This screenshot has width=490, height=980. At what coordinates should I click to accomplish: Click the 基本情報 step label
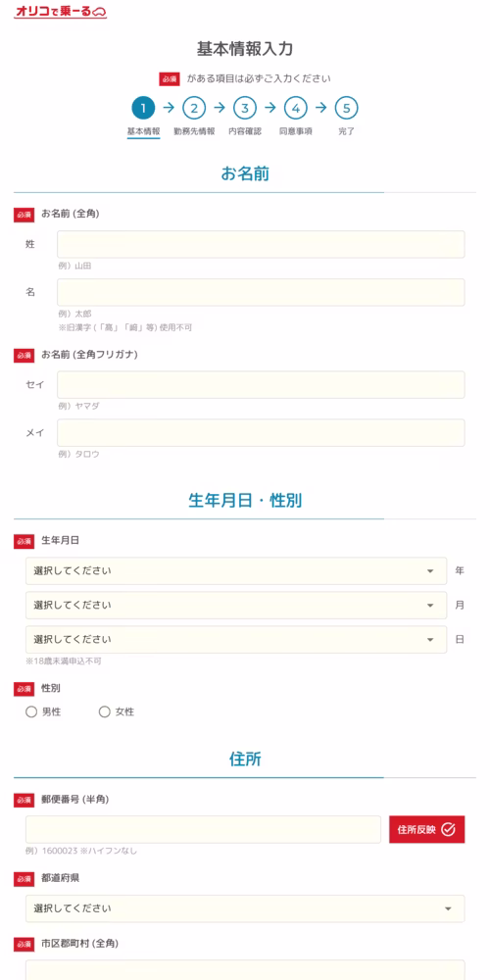[x=143, y=132]
